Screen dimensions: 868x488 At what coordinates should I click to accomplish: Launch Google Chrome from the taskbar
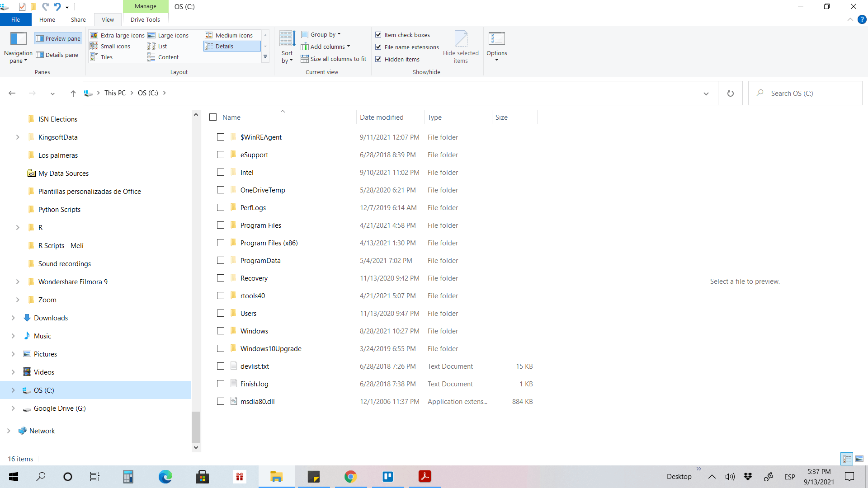(350, 476)
